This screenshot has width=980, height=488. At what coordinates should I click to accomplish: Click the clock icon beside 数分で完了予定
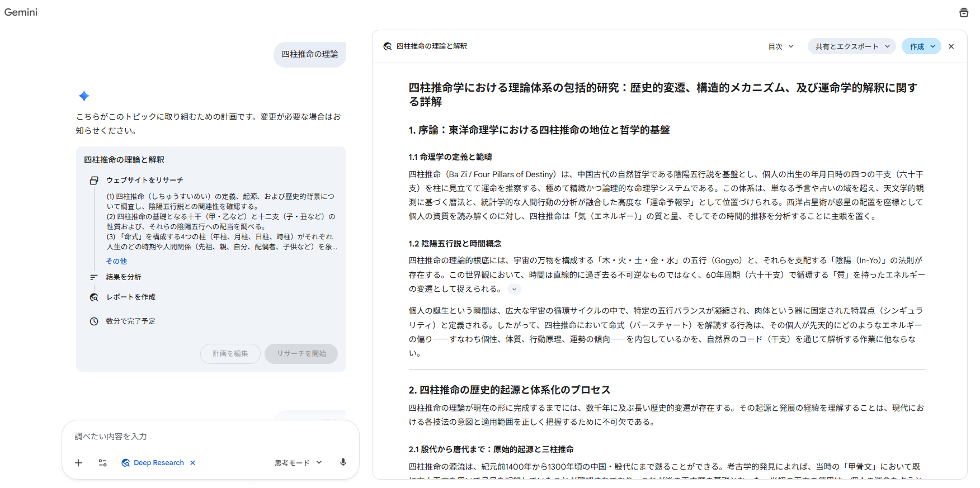click(x=94, y=321)
